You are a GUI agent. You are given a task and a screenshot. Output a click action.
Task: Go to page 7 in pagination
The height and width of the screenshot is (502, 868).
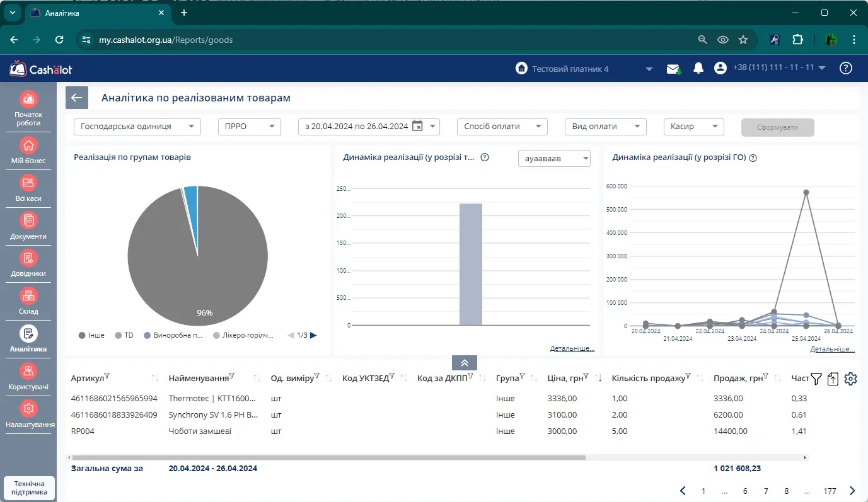pos(766,491)
